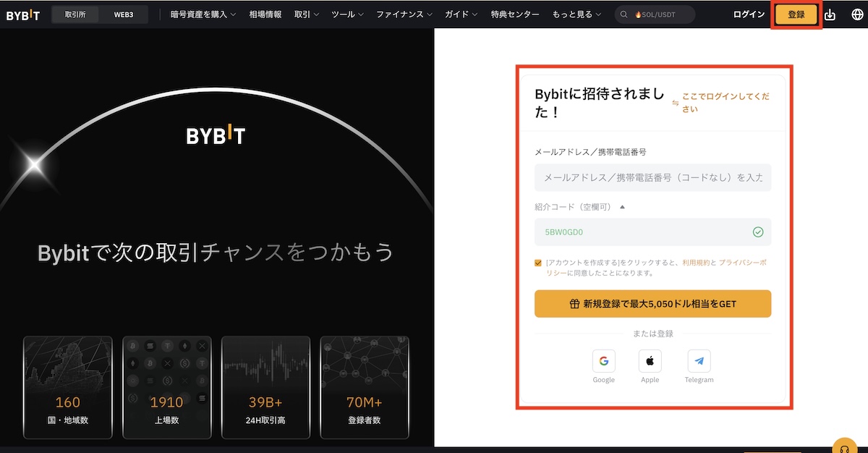Open the app download icon
868x453 pixels.
tap(830, 14)
